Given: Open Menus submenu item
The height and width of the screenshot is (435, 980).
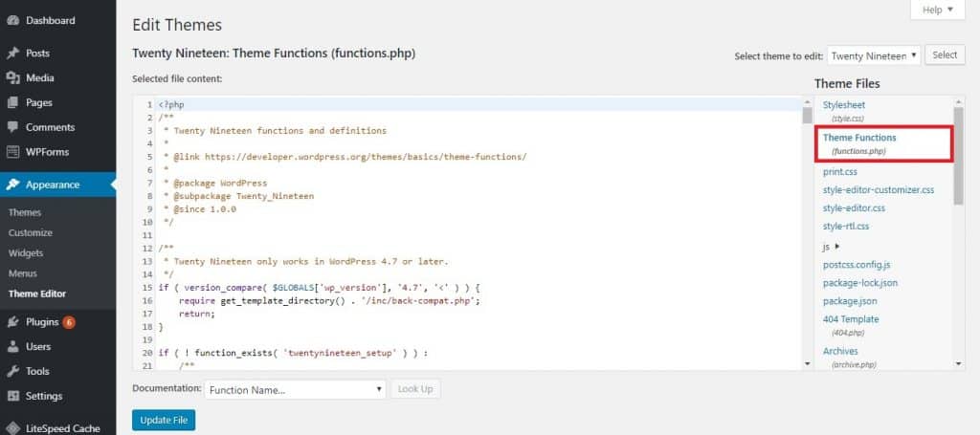Looking at the screenshot, I should [x=23, y=273].
